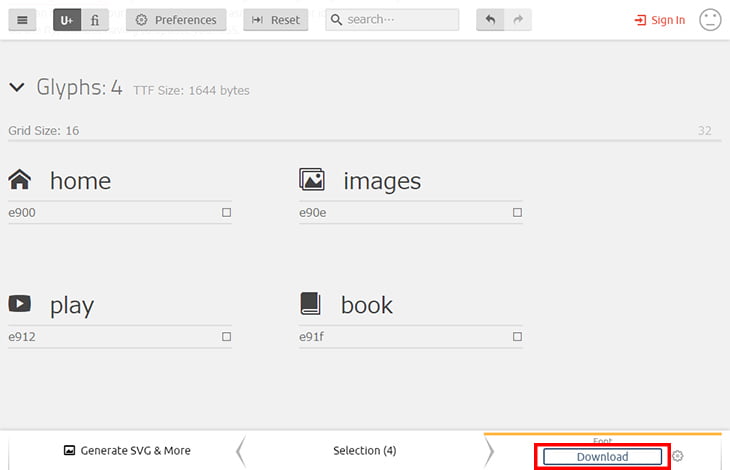Click the home glyph icon
Screen dimensions: 730x470
pyautogui.click(x=19, y=180)
